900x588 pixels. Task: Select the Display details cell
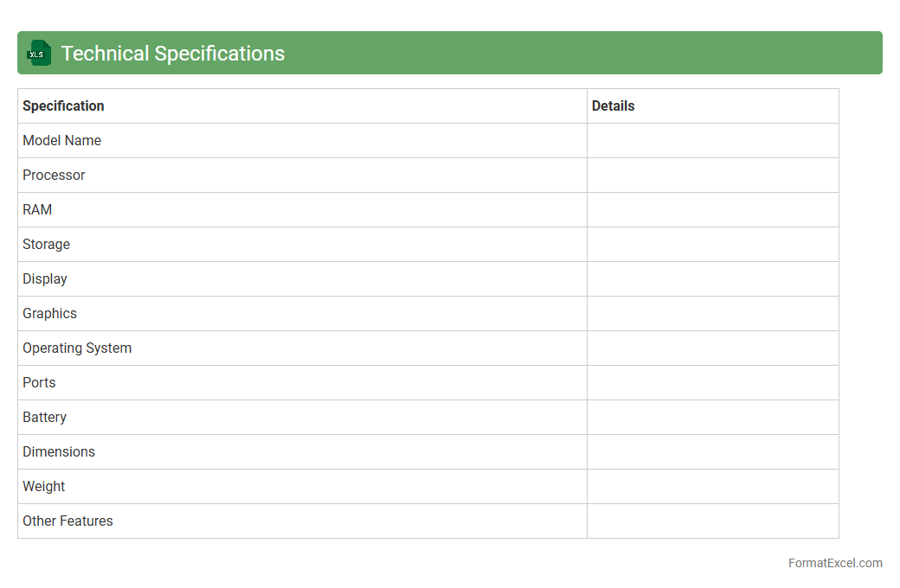[x=712, y=278]
